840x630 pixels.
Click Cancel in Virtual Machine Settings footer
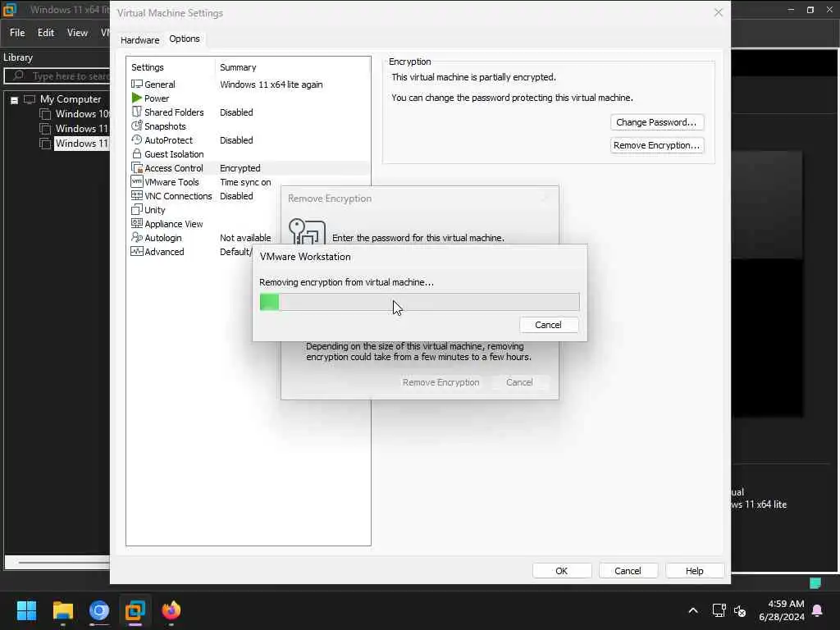pos(628,571)
